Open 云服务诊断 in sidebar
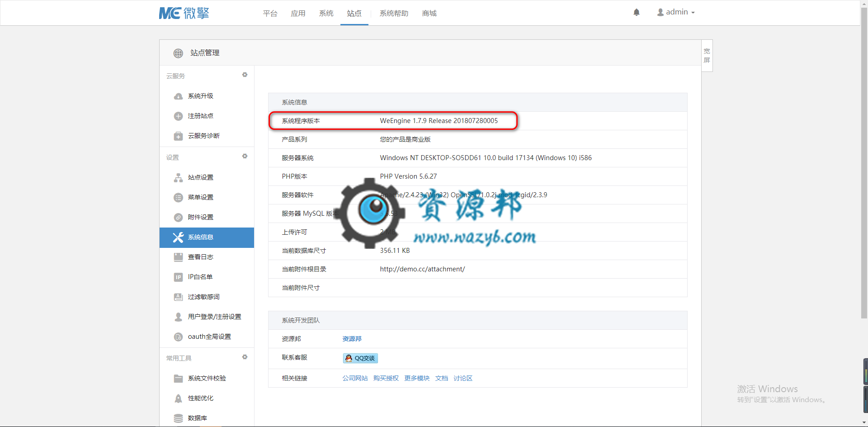 pos(203,136)
